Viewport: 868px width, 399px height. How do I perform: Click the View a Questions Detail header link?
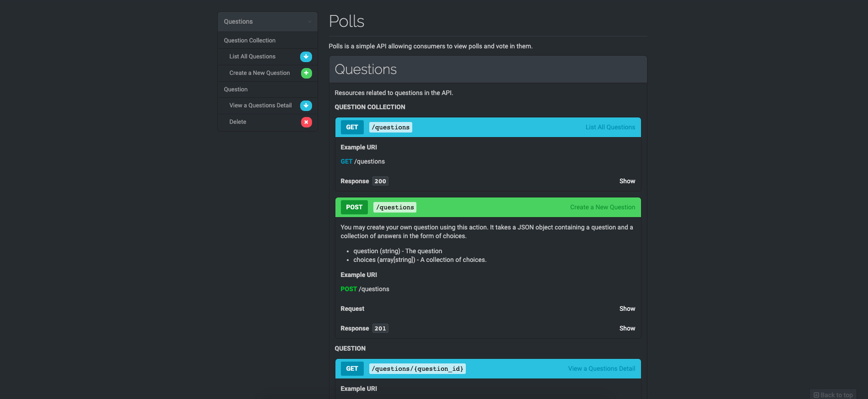coord(601,369)
